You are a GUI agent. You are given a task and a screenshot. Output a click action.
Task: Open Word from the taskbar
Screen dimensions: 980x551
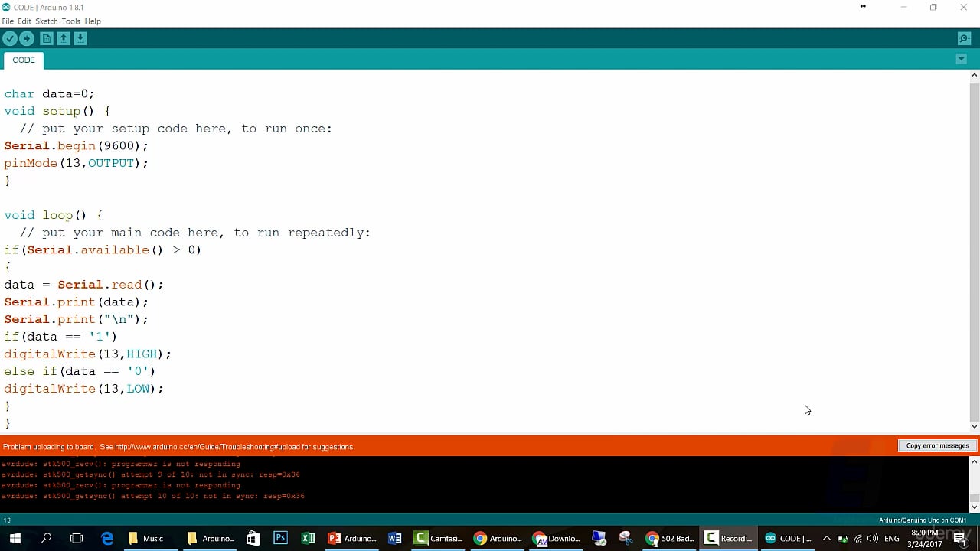click(394, 538)
